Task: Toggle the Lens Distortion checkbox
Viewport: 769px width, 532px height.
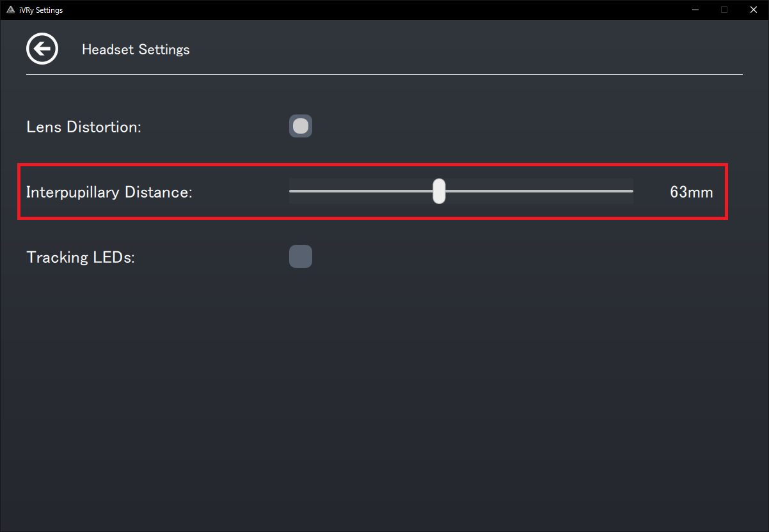Action: [x=301, y=127]
